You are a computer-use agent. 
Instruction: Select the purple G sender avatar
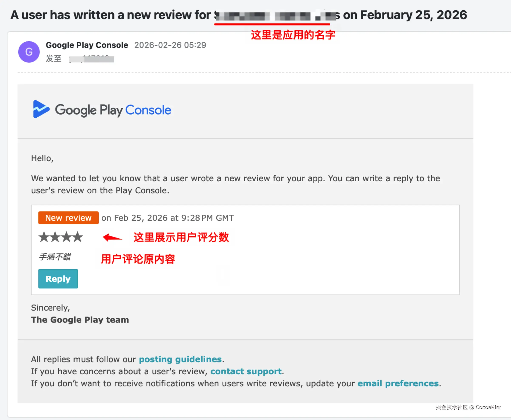pos(29,52)
